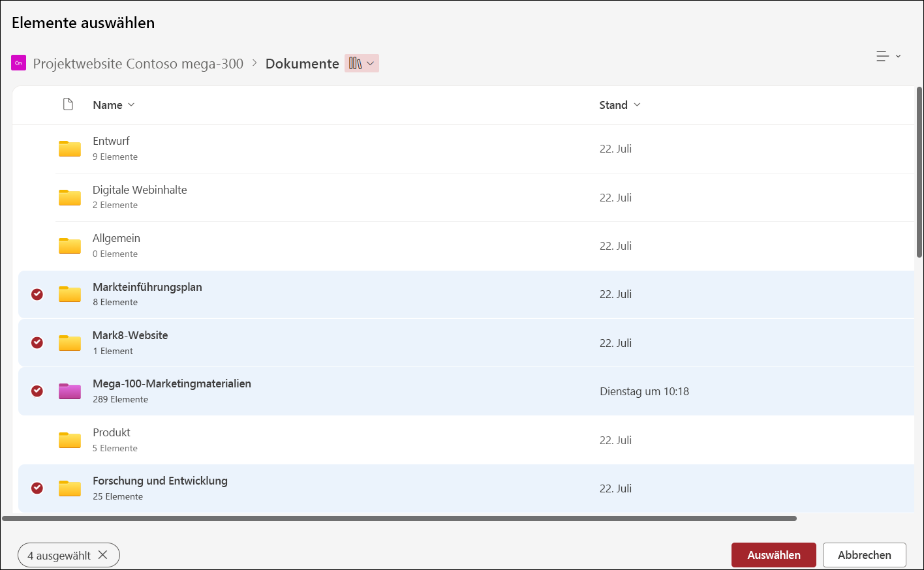Click the Digitale Webinhalte folder icon
924x570 pixels.
(70, 197)
